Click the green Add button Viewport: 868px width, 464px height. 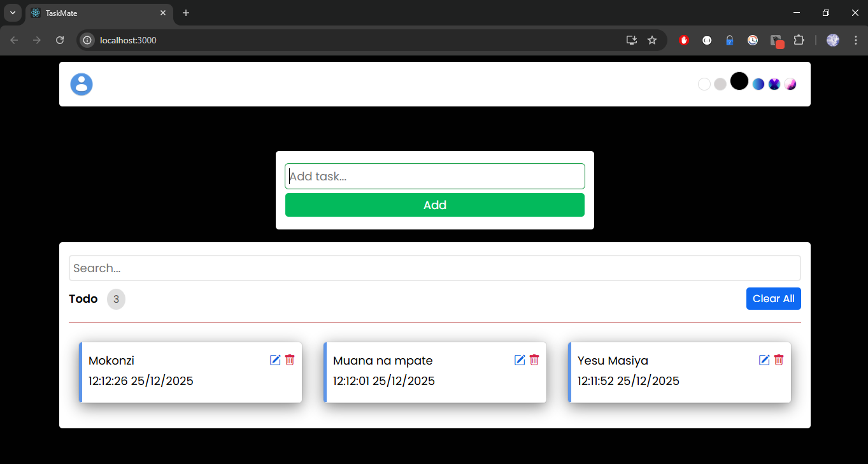435,205
